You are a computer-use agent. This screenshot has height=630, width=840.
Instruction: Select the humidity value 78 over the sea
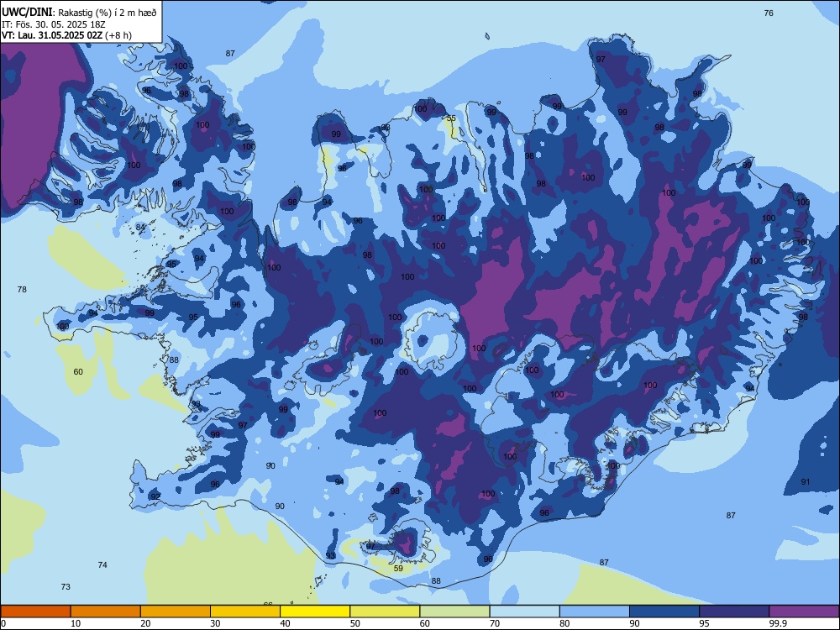22,289
